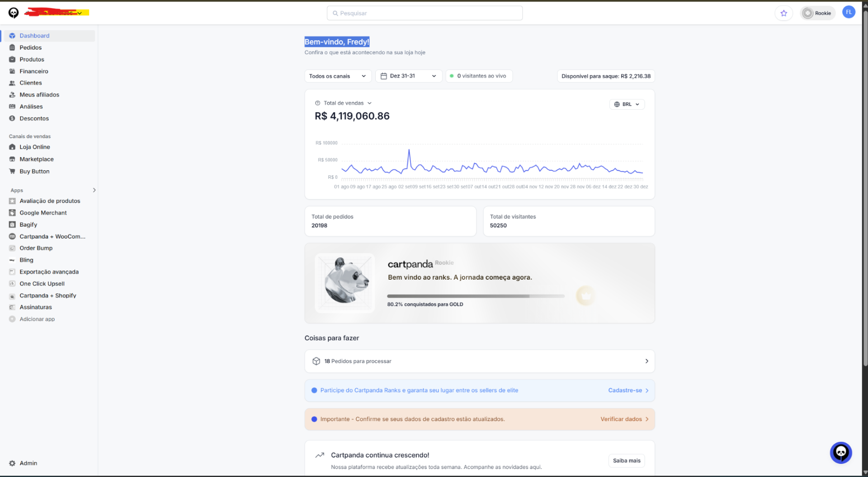Click the Saiba mais button
The height and width of the screenshot is (477, 868).
626,461
